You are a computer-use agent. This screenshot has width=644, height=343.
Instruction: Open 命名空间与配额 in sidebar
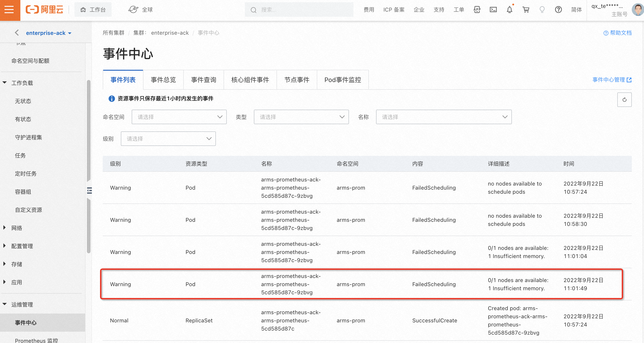(30, 61)
